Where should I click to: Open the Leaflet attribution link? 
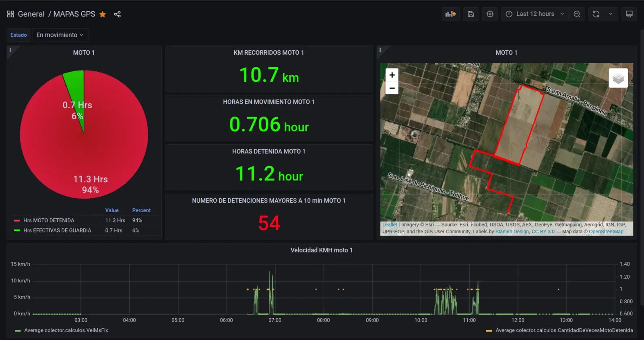(x=390, y=225)
